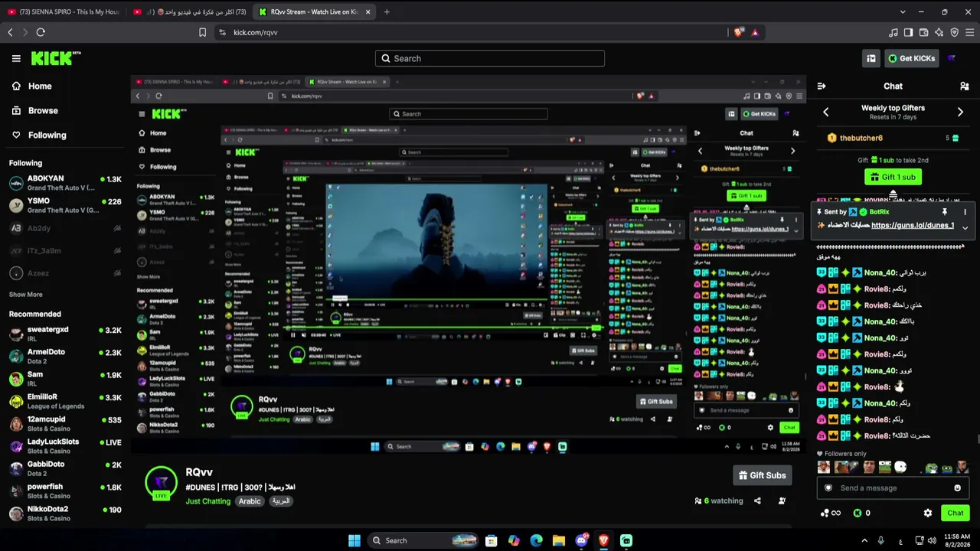Open File Explorer from the taskbar
Viewport: 980px width, 551px height.
point(559,540)
